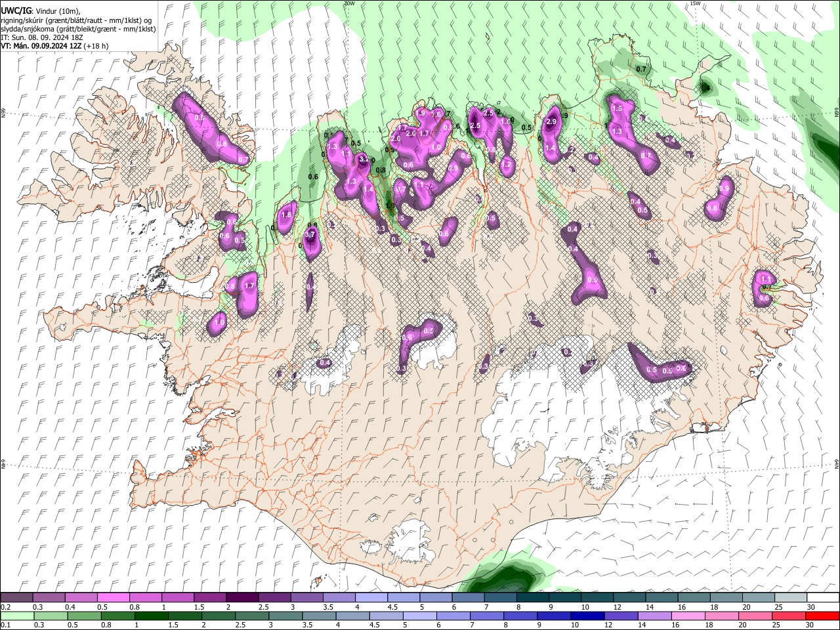Pick the snow legend swatch between 0.5 and 0.8

pyautogui.click(x=113, y=598)
